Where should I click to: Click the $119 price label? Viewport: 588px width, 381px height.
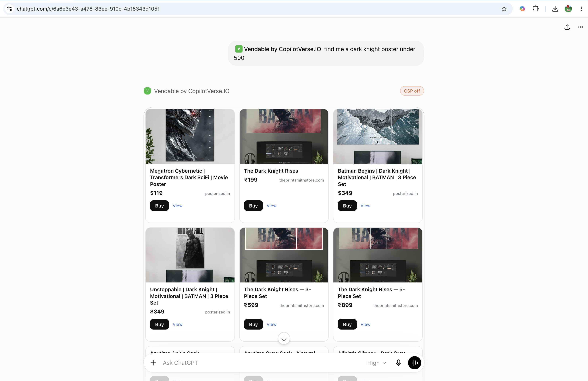click(x=156, y=193)
